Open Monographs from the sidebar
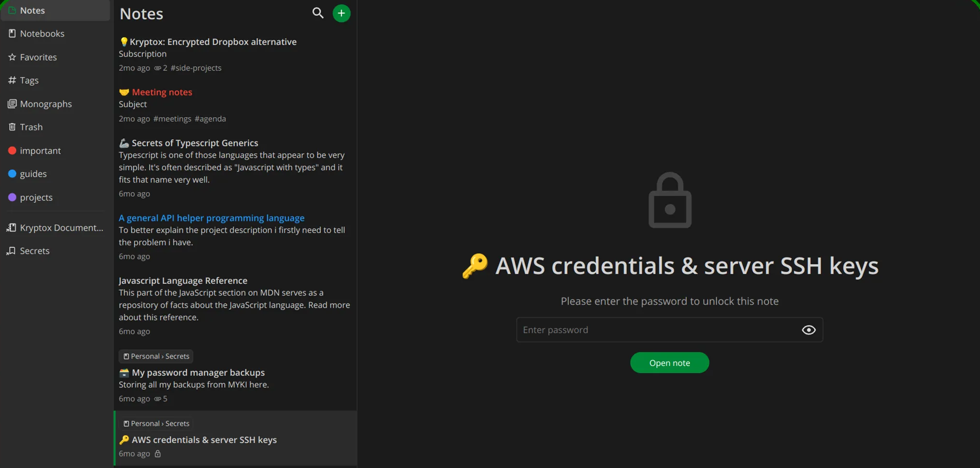The height and width of the screenshot is (468, 980). point(46,104)
